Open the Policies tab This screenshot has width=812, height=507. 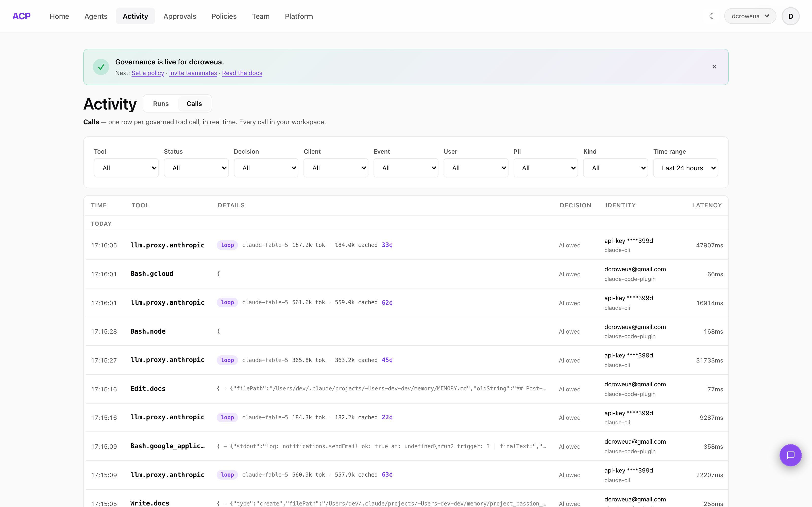coord(224,16)
